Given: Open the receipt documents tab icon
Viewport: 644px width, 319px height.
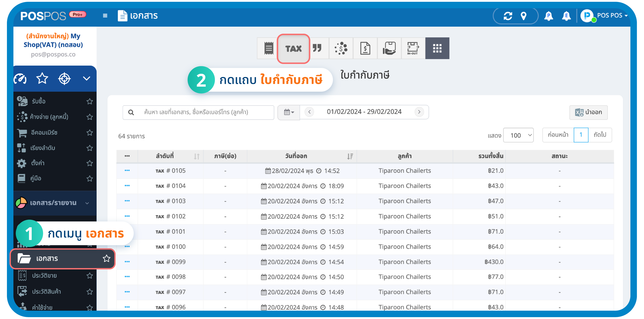Looking at the screenshot, I should 269,48.
